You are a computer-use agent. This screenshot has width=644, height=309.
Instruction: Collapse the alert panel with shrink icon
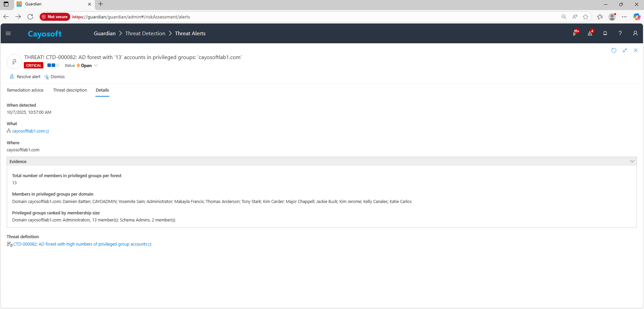(625, 50)
